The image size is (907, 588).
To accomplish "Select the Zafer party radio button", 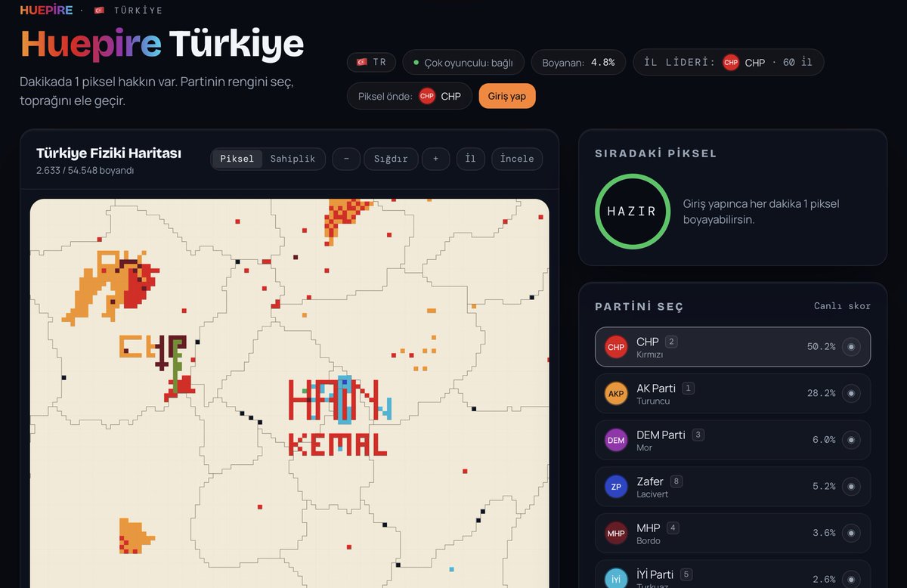I will pyautogui.click(x=851, y=487).
